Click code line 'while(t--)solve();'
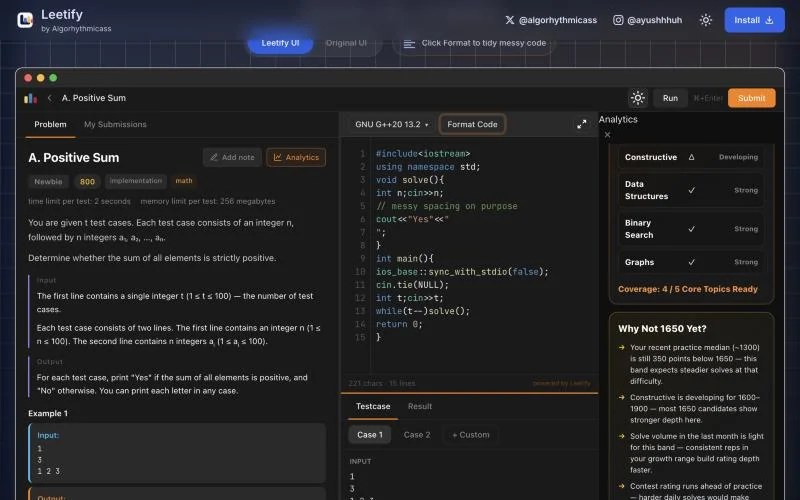This screenshot has height=500, width=800. 422,311
